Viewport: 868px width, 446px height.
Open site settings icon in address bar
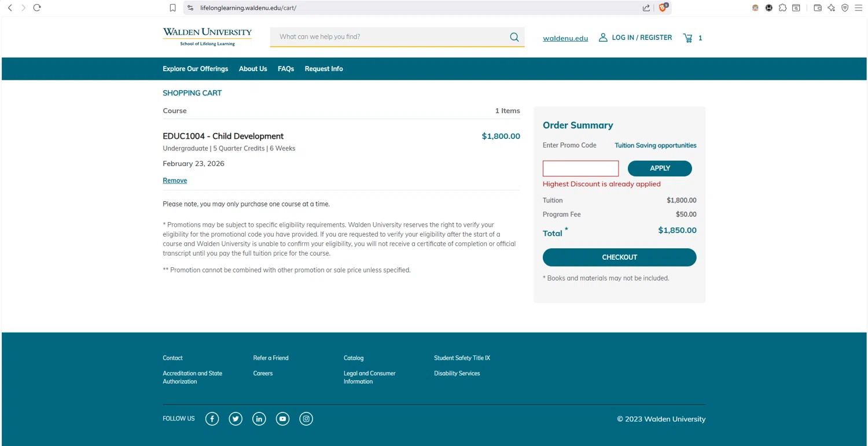click(x=190, y=8)
